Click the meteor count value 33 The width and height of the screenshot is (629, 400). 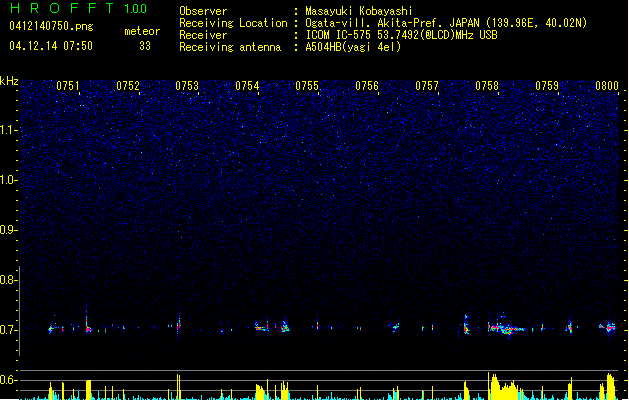(145, 46)
